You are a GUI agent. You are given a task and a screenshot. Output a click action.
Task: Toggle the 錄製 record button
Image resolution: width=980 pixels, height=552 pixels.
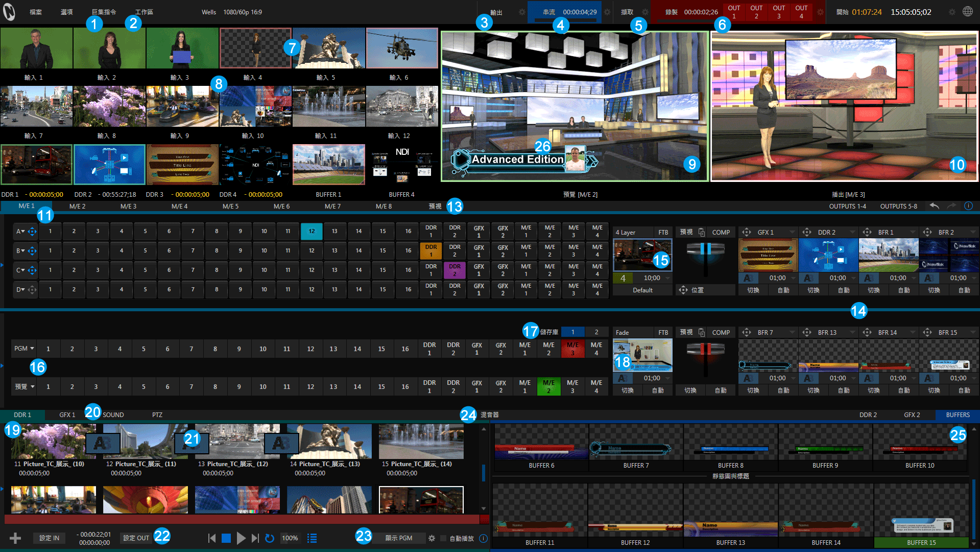pos(686,12)
